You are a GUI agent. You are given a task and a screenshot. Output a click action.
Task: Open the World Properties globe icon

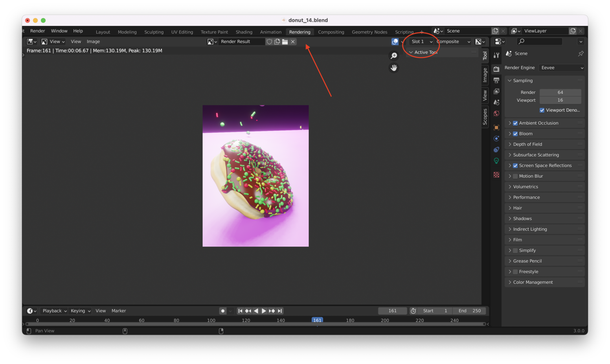pyautogui.click(x=496, y=114)
